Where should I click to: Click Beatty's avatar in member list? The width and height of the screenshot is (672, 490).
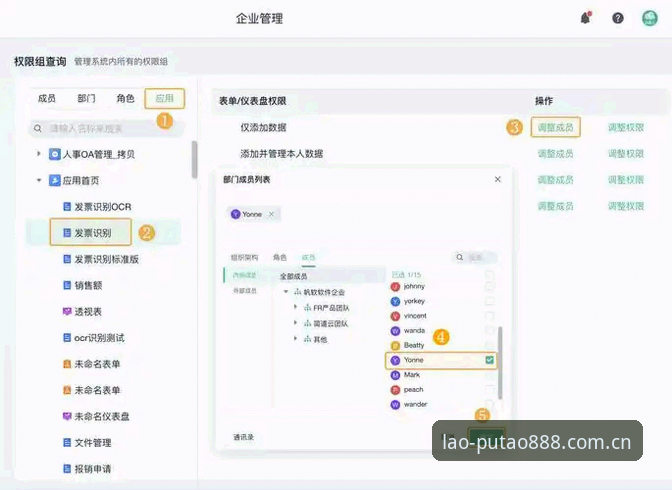click(395, 346)
